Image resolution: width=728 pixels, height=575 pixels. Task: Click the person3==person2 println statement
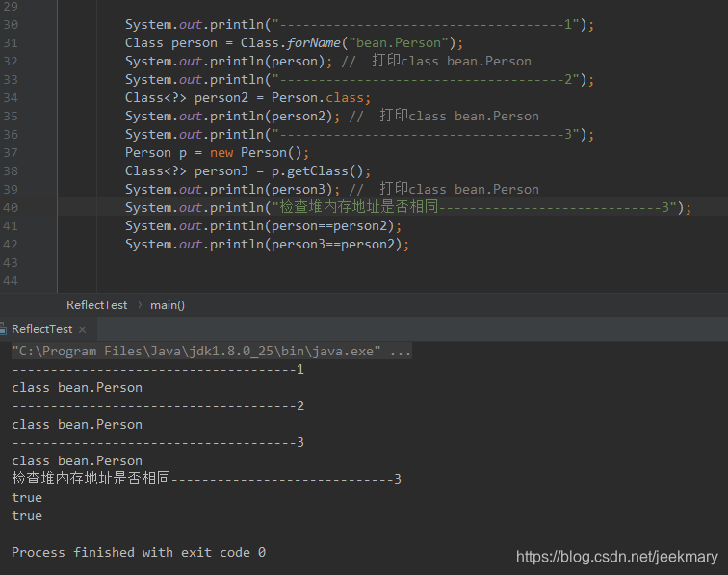(x=267, y=245)
